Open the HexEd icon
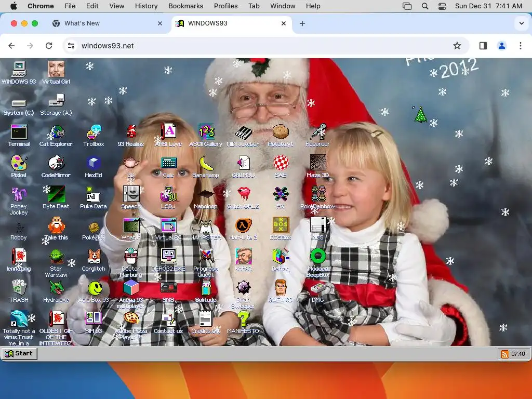 point(94,163)
